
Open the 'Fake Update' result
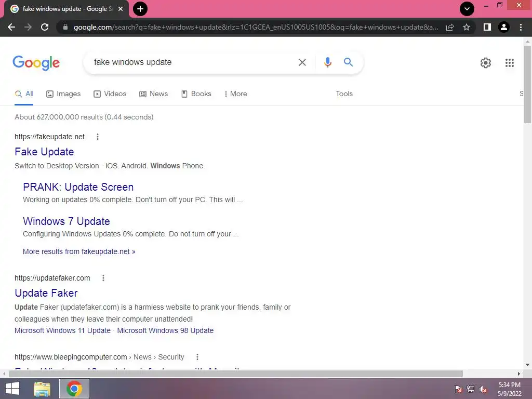[44, 152]
